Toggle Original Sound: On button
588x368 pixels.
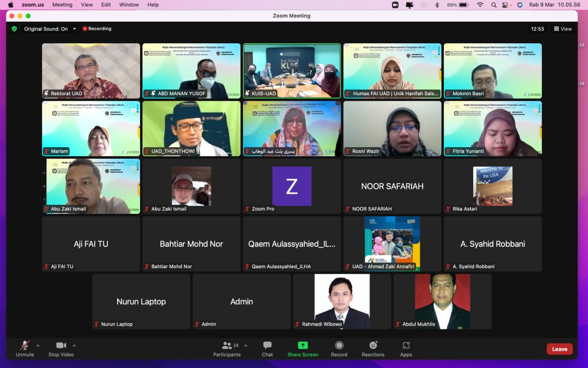[x=45, y=29]
